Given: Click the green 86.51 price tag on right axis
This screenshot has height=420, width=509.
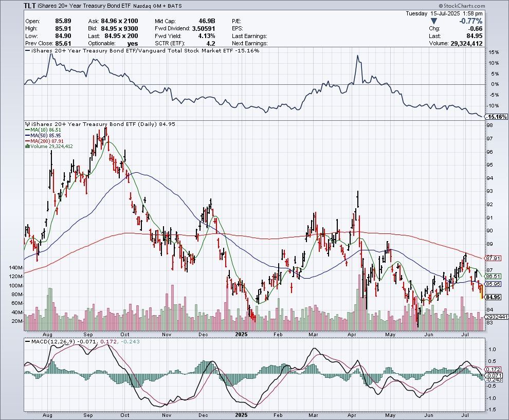Looking at the screenshot, I should (493, 276).
